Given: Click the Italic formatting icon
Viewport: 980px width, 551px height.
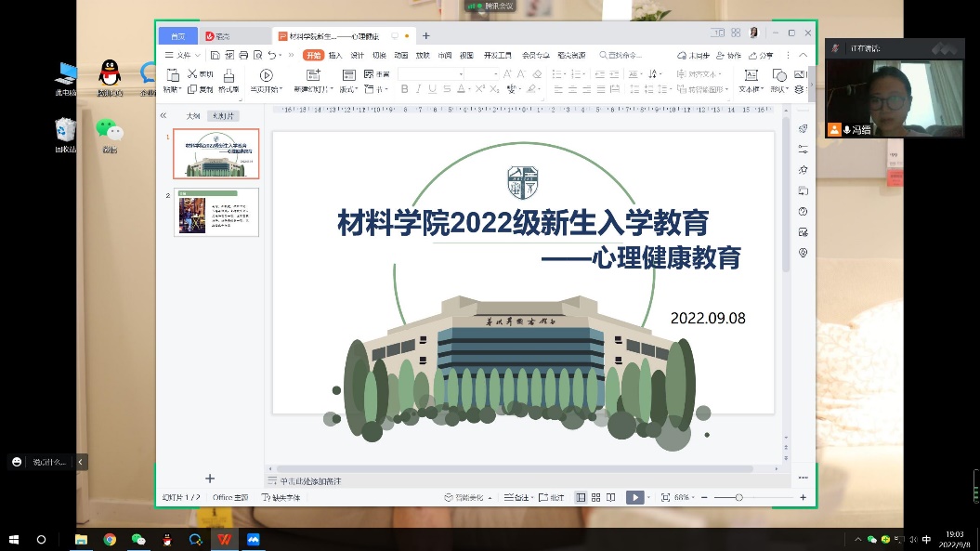Looking at the screenshot, I should (x=418, y=89).
